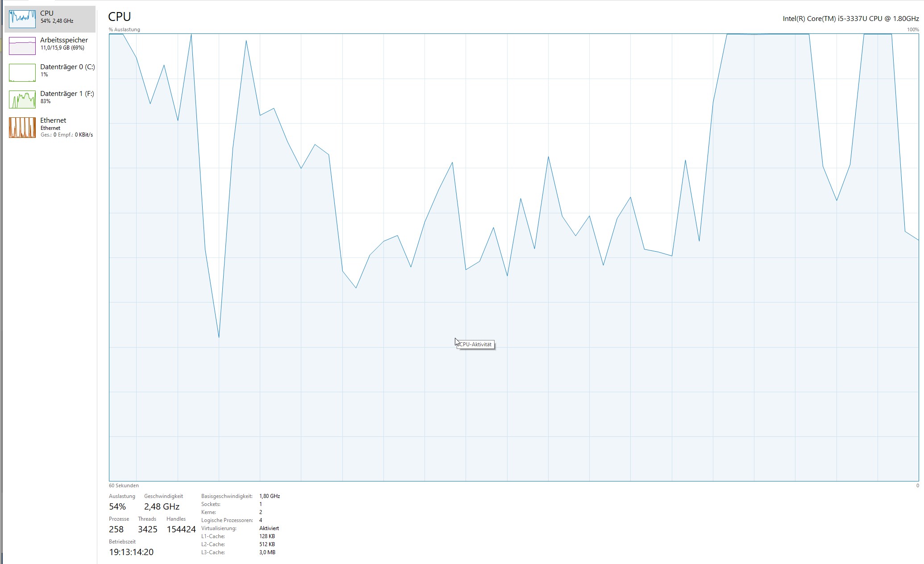Click the Datenträger 1 (F:) graph thumbnail
Screen dimensions: 924x564
22,99
